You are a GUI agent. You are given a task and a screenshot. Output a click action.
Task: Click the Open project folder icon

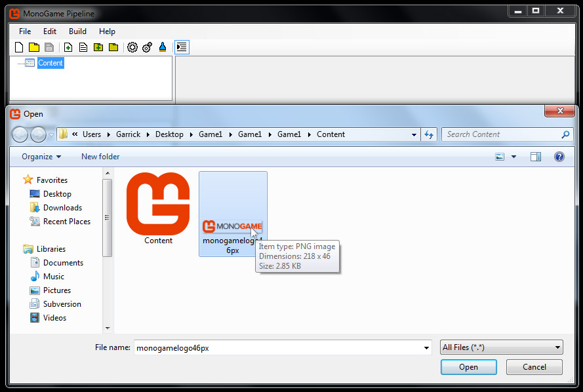click(33, 47)
